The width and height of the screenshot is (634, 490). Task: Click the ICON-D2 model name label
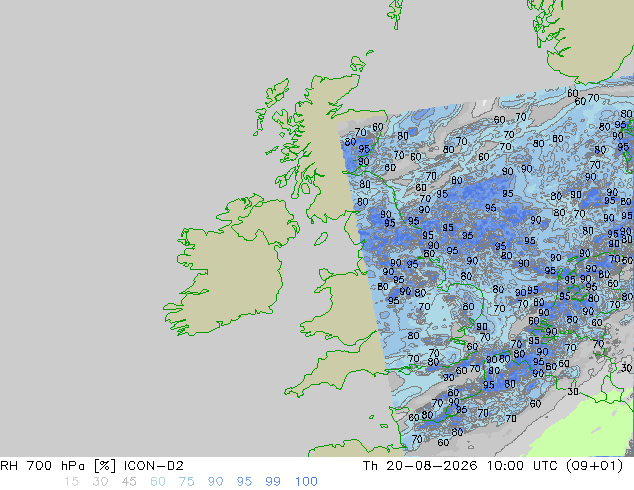tap(154, 466)
